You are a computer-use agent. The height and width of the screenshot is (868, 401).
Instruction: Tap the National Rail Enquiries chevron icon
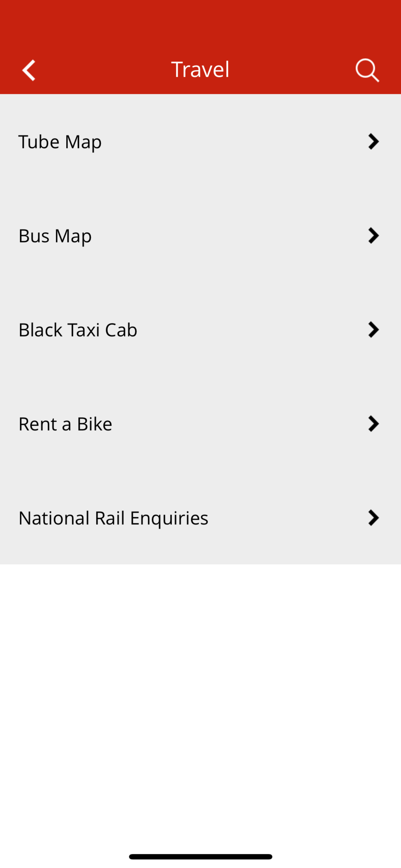pos(373,518)
